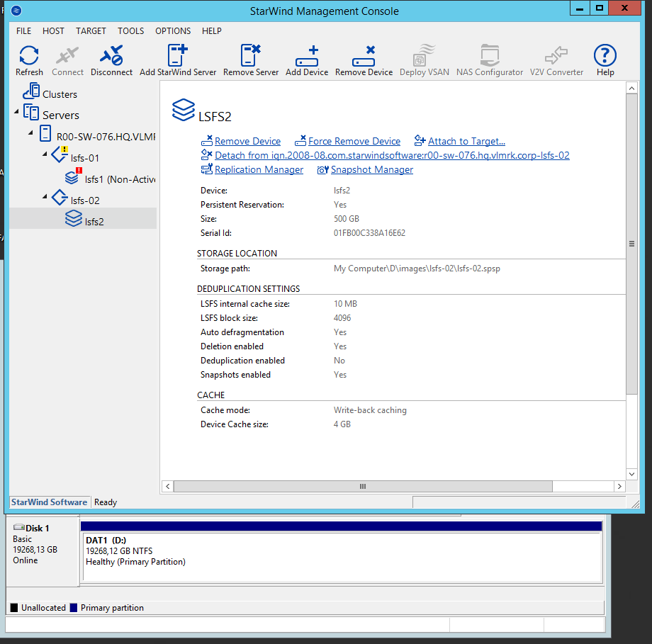Click the vertical scrollbar down arrow

coord(631,474)
